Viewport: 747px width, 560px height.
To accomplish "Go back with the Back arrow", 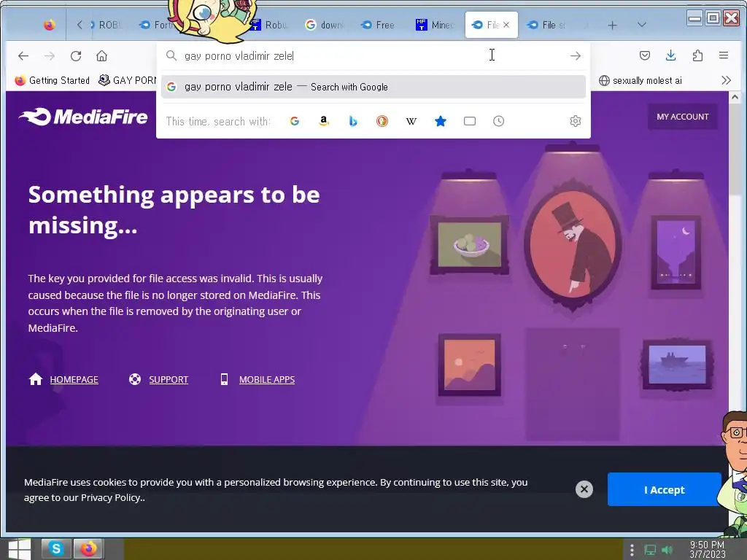I will pos(23,55).
